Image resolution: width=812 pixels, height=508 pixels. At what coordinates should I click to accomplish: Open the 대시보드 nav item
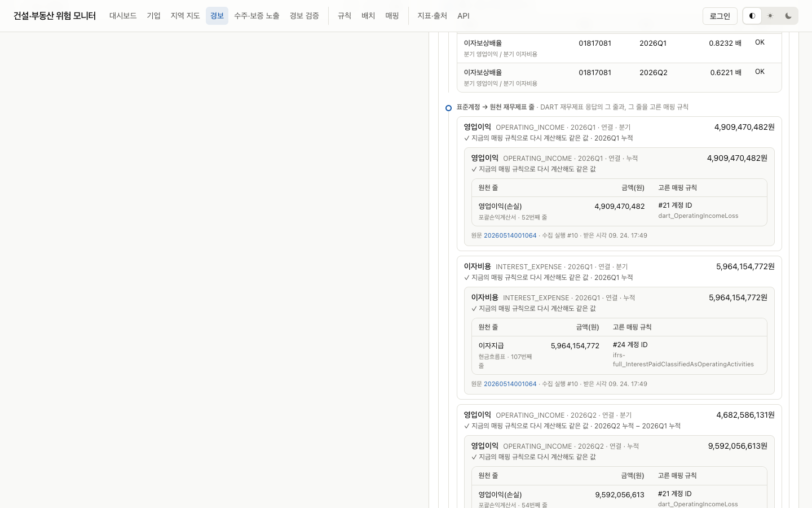123,16
